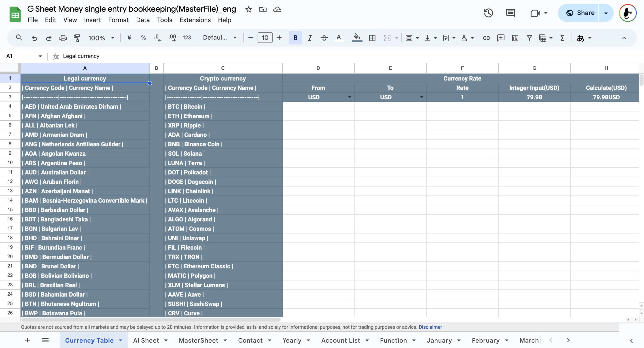Toggle bold formatting button
Screen dimensions: 644x348
(x=295, y=38)
